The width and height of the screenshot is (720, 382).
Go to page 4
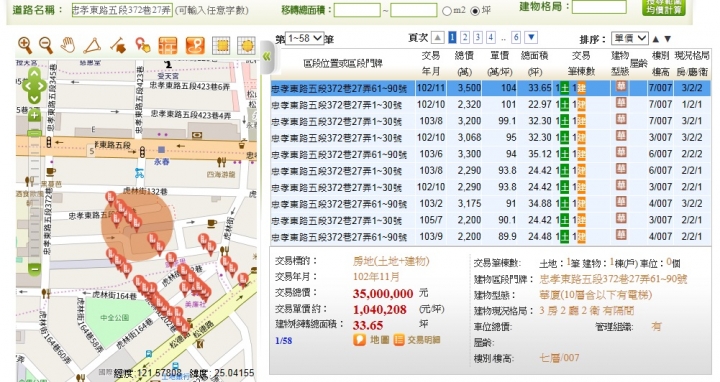pyautogui.click(x=491, y=38)
